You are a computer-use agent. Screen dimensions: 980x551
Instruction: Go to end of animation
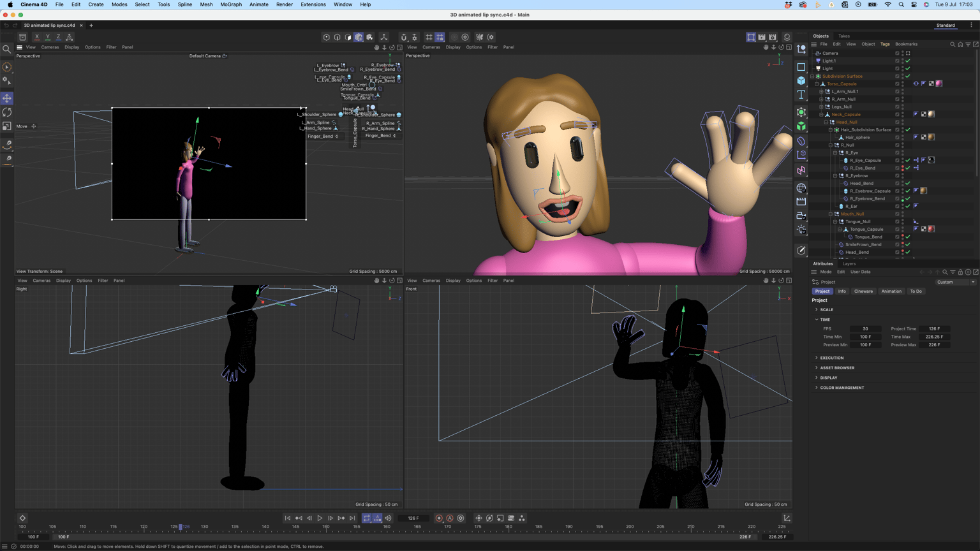click(352, 518)
